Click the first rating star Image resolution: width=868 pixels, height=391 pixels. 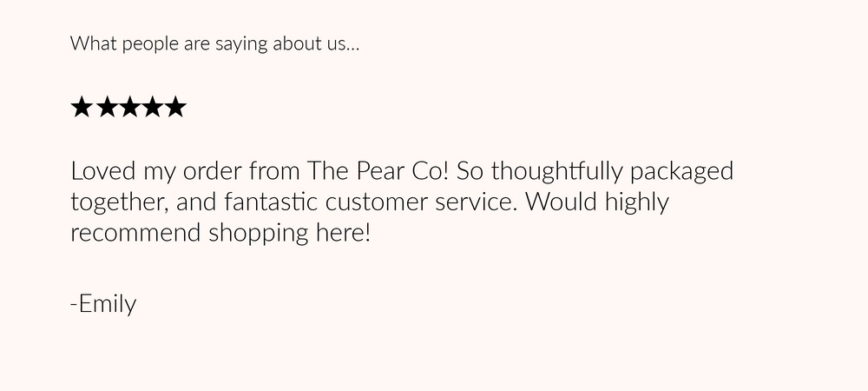pyautogui.click(x=82, y=107)
